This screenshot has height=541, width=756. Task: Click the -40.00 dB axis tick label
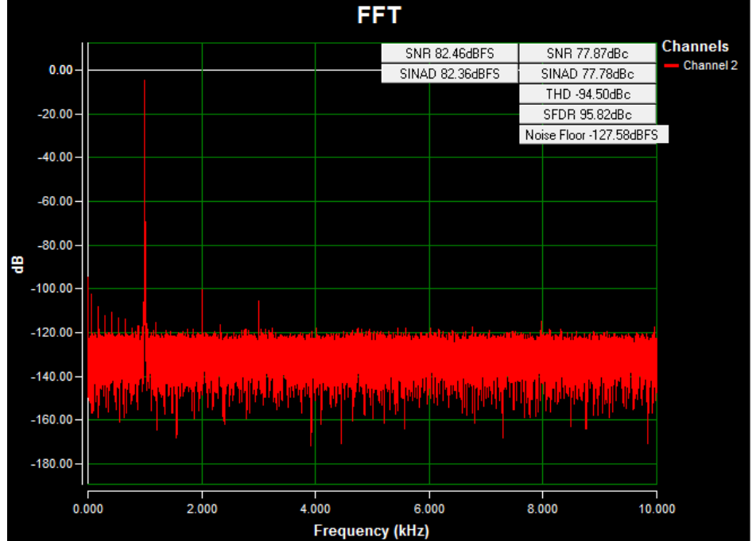point(55,157)
